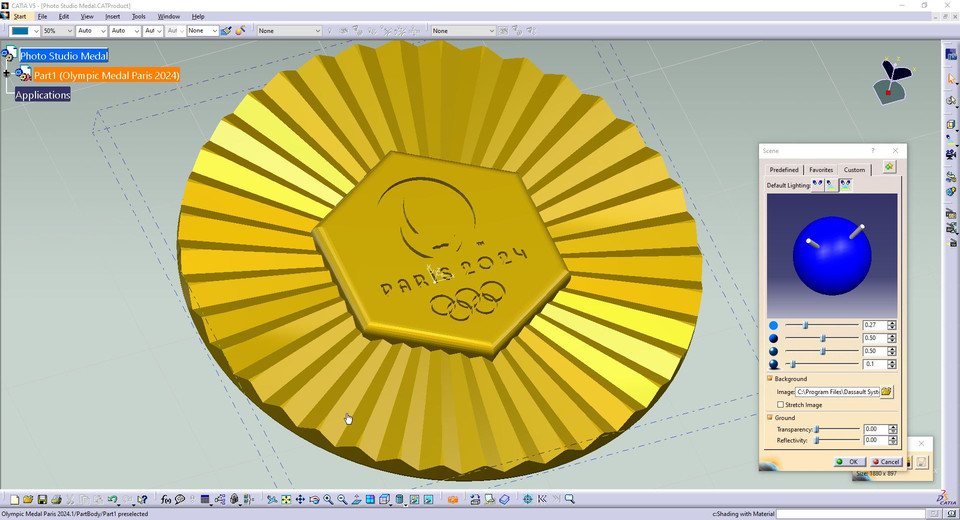960x520 pixels.
Task: Click the isometric view cube icon
Action: [x=384, y=500]
